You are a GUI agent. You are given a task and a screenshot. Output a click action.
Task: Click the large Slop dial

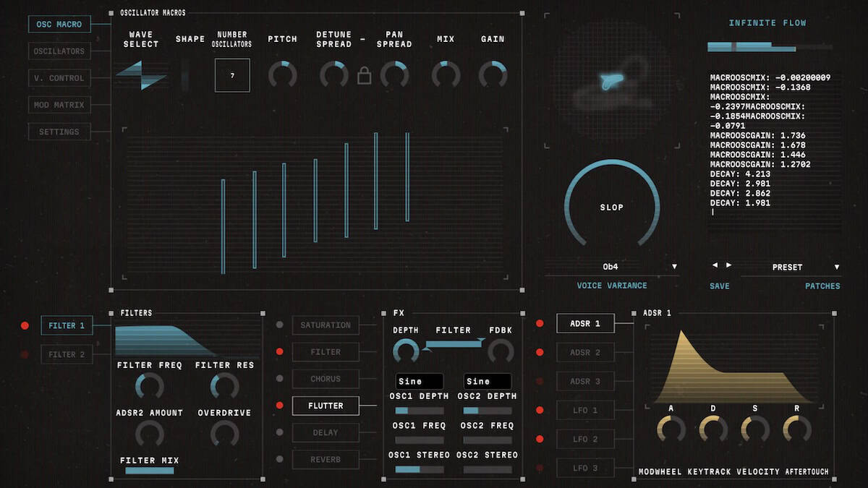pos(612,207)
